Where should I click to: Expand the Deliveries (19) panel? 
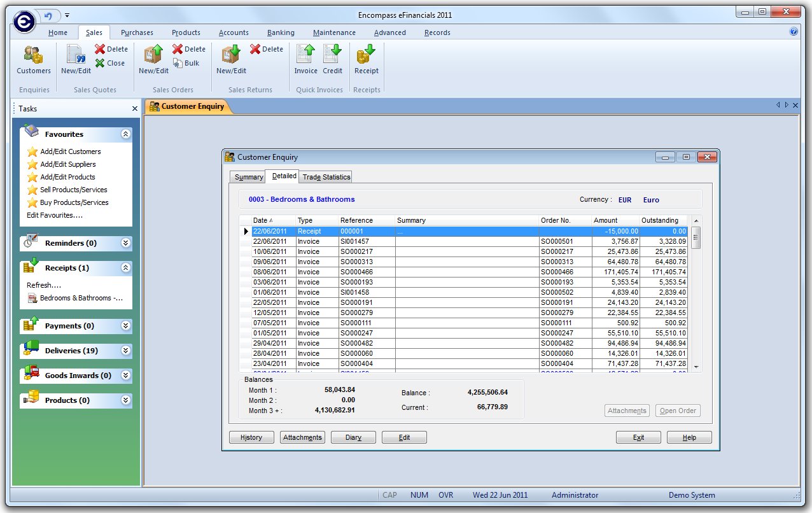click(126, 351)
